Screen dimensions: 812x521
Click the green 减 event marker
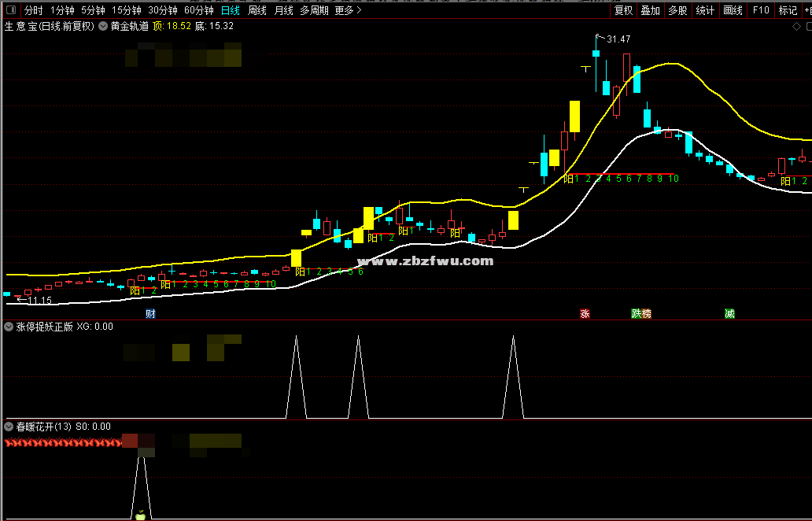[729, 313]
